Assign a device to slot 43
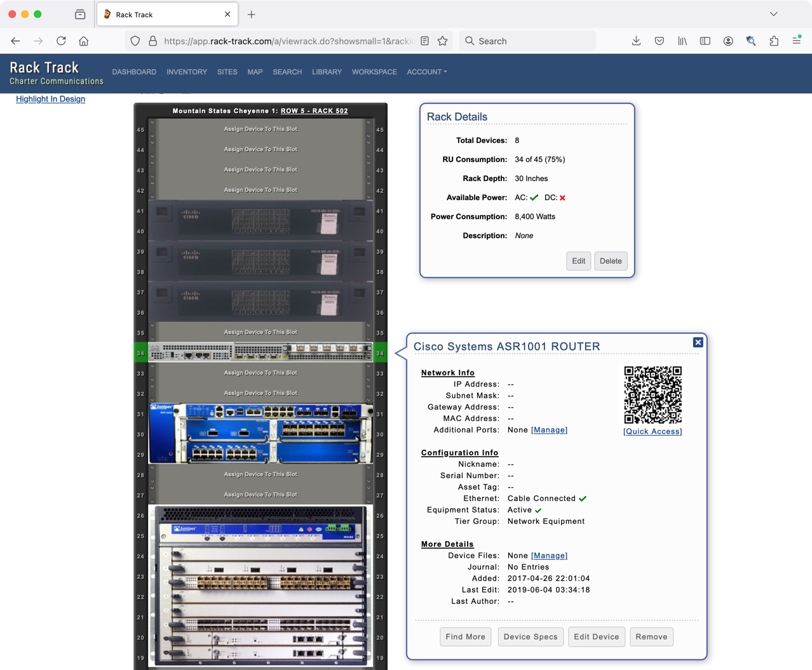 261,170
